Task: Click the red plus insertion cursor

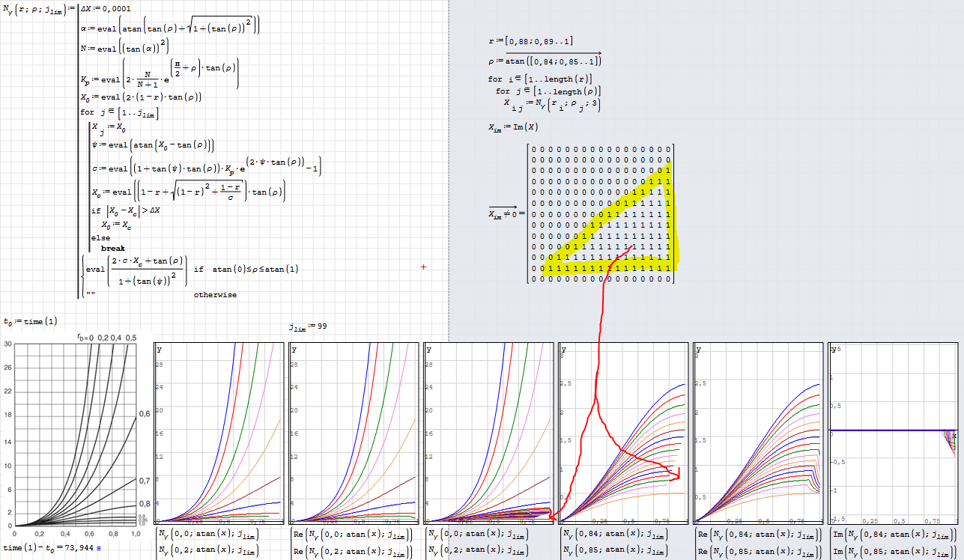Action: (424, 267)
